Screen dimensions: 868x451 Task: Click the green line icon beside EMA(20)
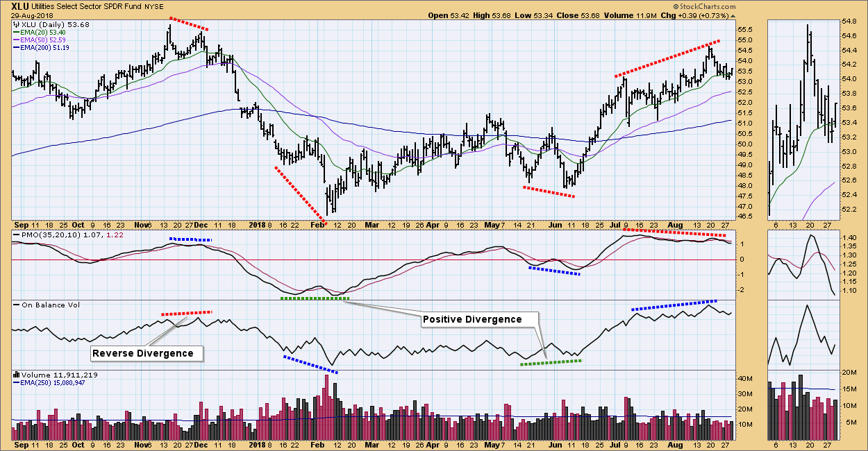17,32
